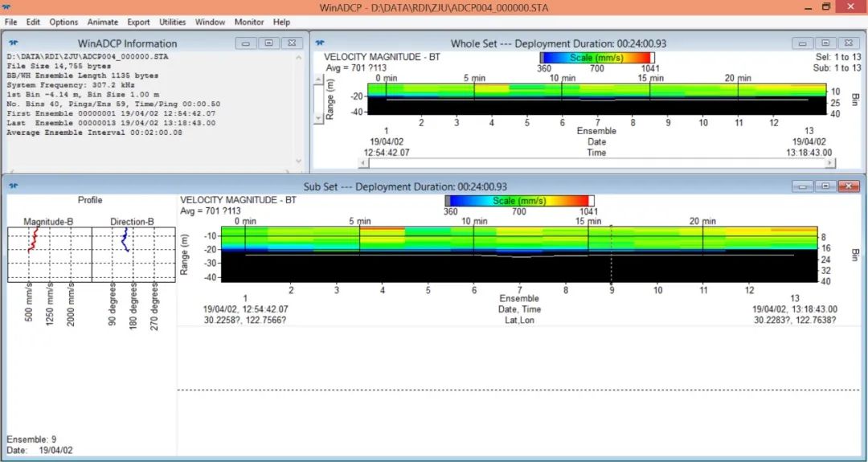Open the Help menu
This screenshot has width=868, height=462.
click(281, 22)
